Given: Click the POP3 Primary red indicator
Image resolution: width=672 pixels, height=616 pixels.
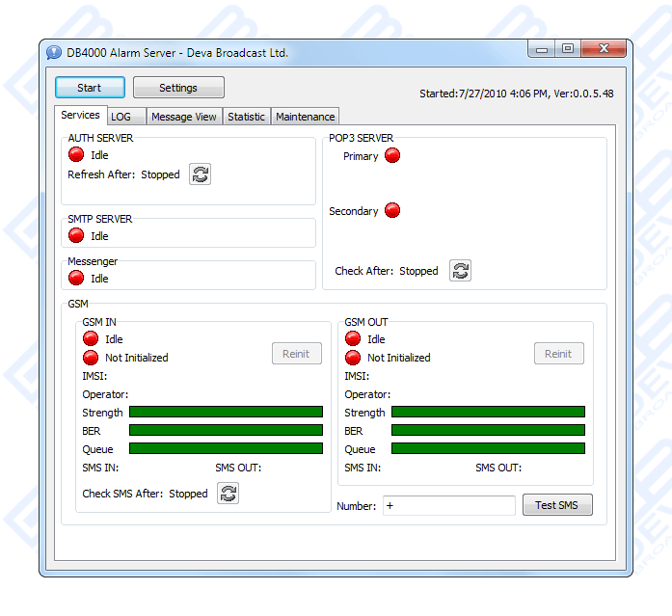Looking at the screenshot, I should [x=392, y=156].
